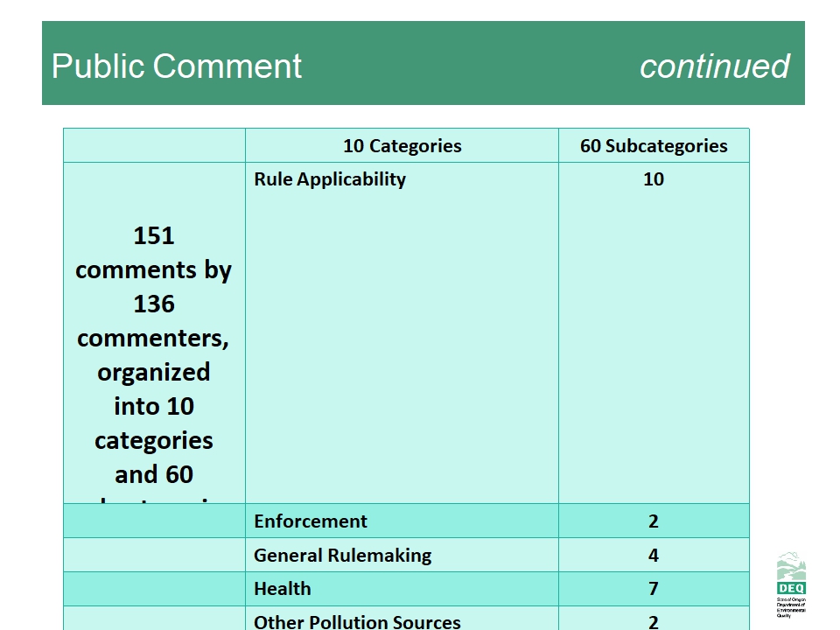Select the "60 Subcategories" column header
840x630 pixels.
[654, 146]
